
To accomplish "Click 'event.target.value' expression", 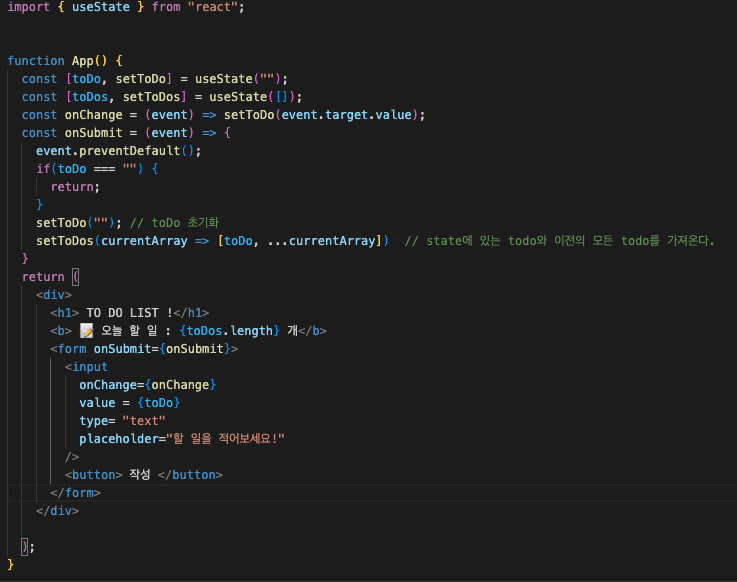I will [x=346, y=115].
